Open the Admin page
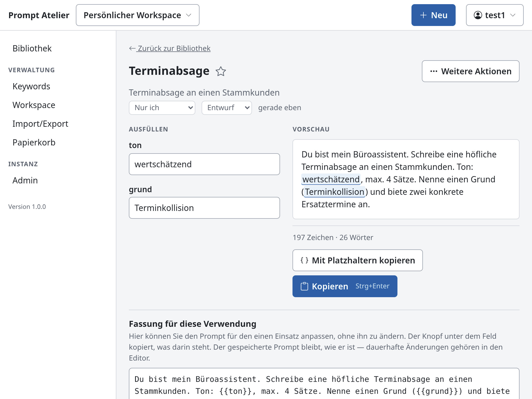The width and height of the screenshot is (532, 399). pyautogui.click(x=25, y=180)
